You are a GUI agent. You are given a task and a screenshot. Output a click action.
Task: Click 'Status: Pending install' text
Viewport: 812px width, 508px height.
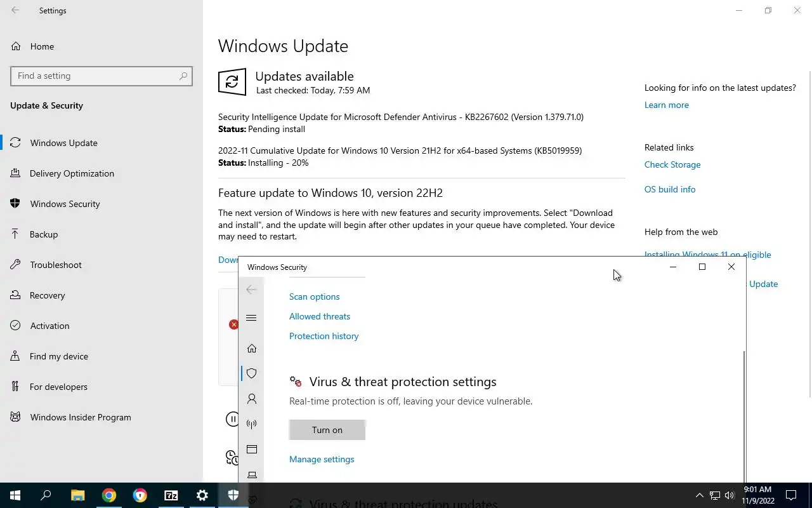pyautogui.click(x=261, y=129)
